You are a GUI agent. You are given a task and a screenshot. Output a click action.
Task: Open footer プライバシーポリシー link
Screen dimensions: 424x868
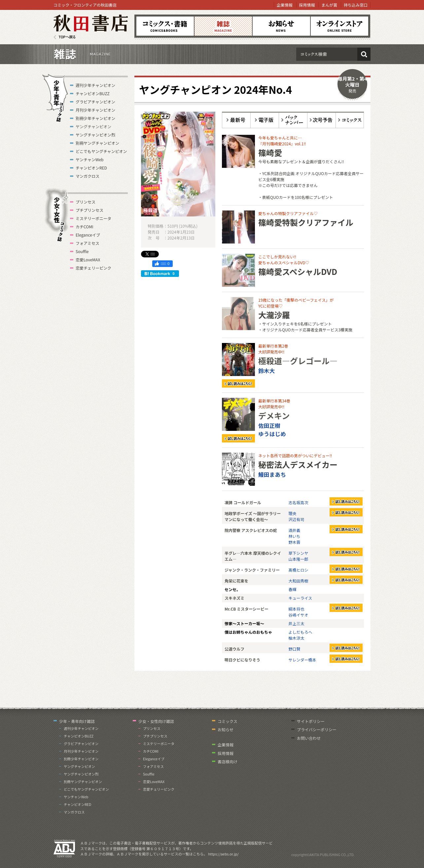[316, 730]
